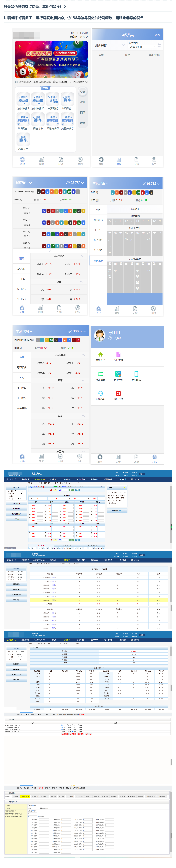Collapse the 亚军 section in 幸运飞艇 screen
Image resolution: width=176 pixels, height=868 pixels.
point(83,416)
